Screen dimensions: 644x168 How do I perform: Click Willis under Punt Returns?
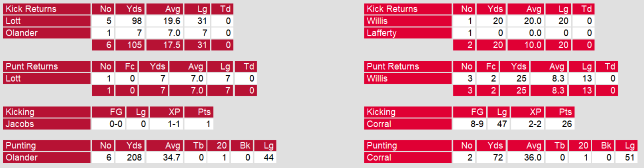click(x=377, y=78)
